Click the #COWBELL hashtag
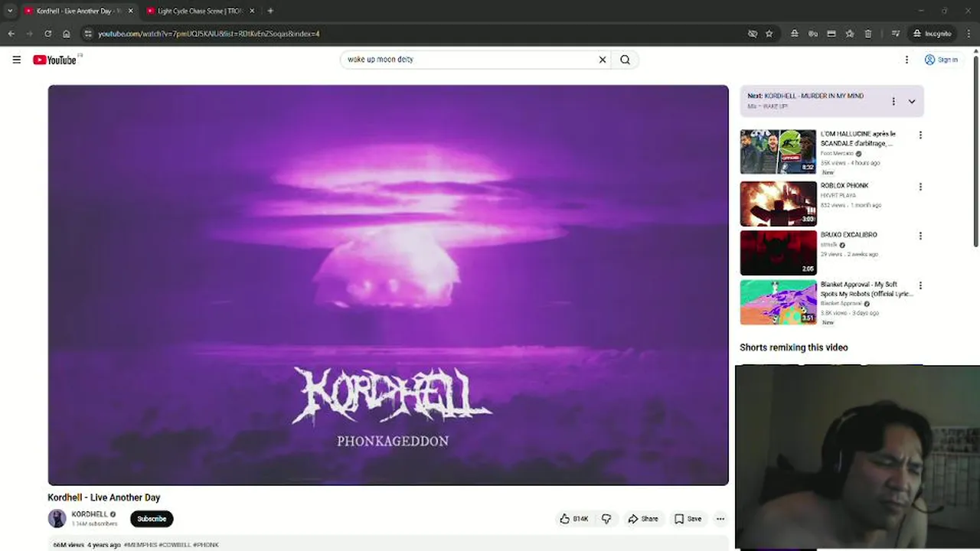 click(175, 545)
